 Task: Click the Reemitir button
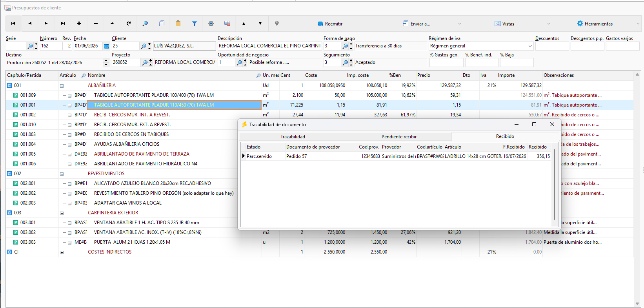330,24
